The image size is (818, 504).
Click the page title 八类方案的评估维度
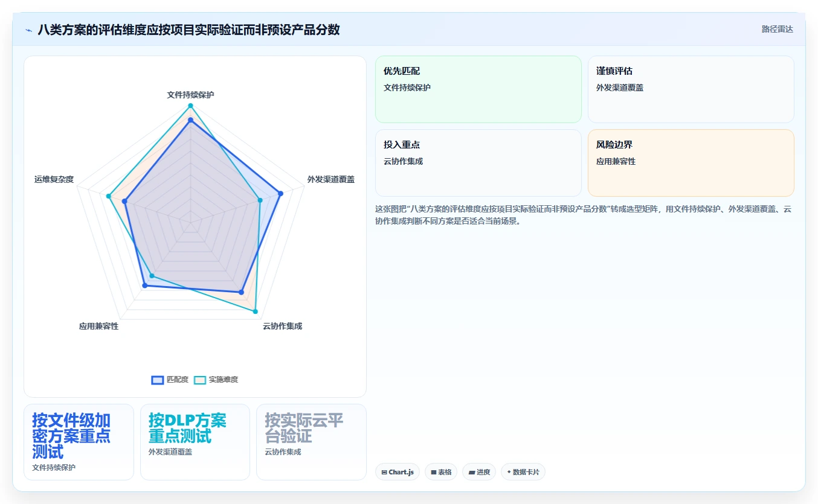click(188, 29)
